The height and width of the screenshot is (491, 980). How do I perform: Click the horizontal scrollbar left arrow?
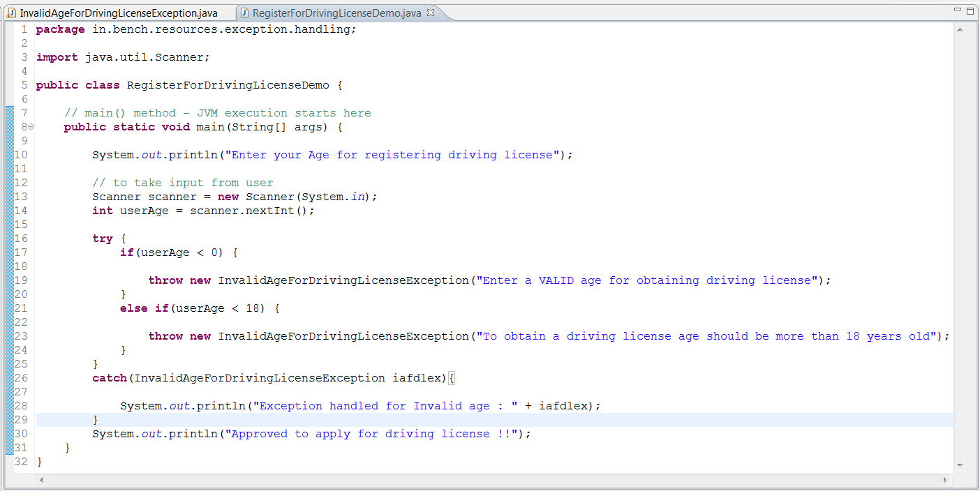pyautogui.click(x=41, y=480)
